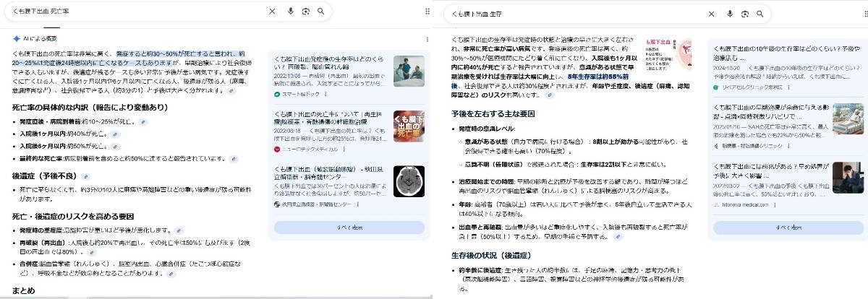868x299 pixels.
Task: Start voice search in left search bar
Action: click(x=291, y=12)
